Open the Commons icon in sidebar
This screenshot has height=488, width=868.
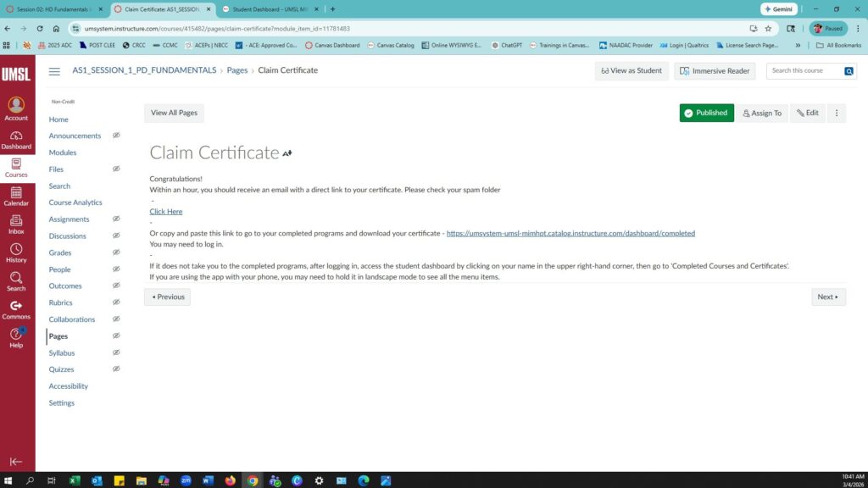click(16, 310)
